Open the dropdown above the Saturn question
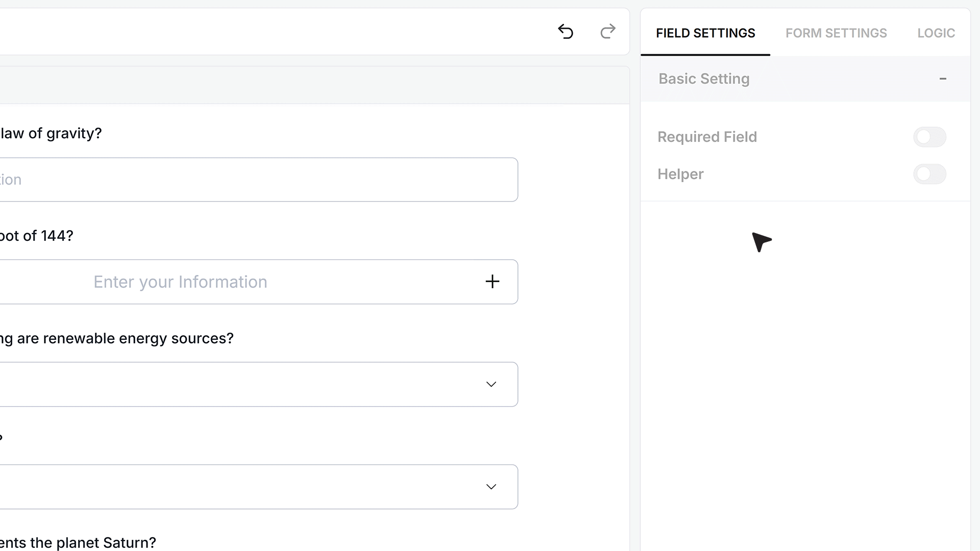 point(259,487)
